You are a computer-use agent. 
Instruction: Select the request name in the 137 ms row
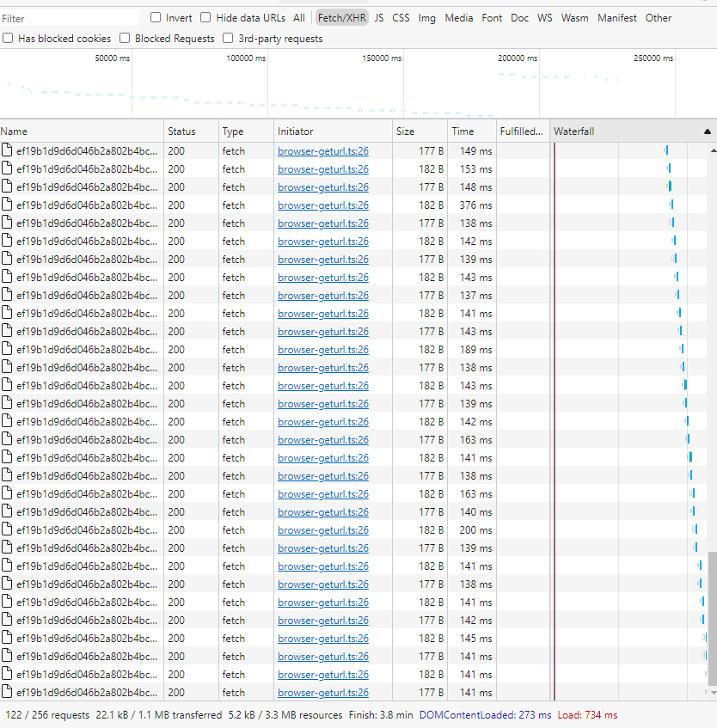(87, 296)
